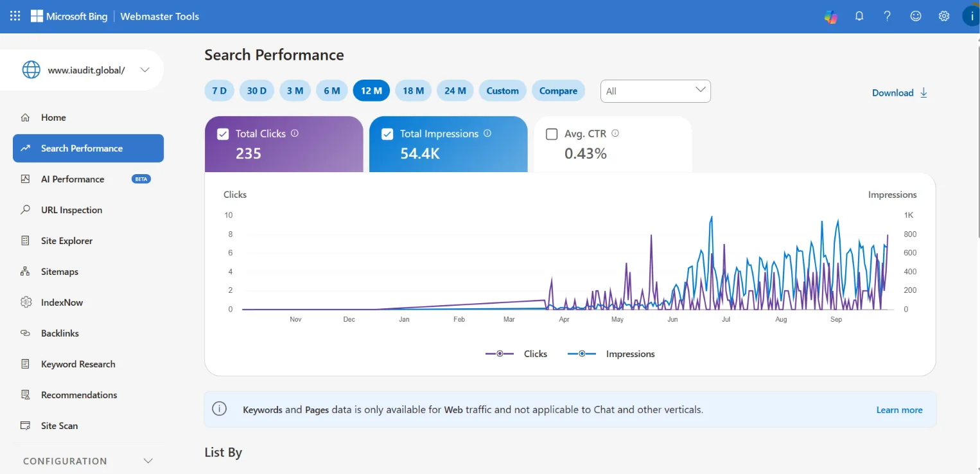Open Search Performance in sidebar
The image size is (980, 474).
pyautogui.click(x=88, y=148)
